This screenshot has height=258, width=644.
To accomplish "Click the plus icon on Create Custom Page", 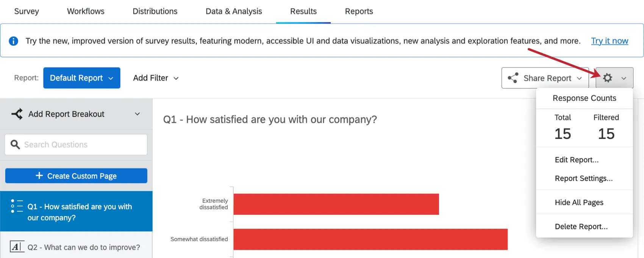I will 38,176.
